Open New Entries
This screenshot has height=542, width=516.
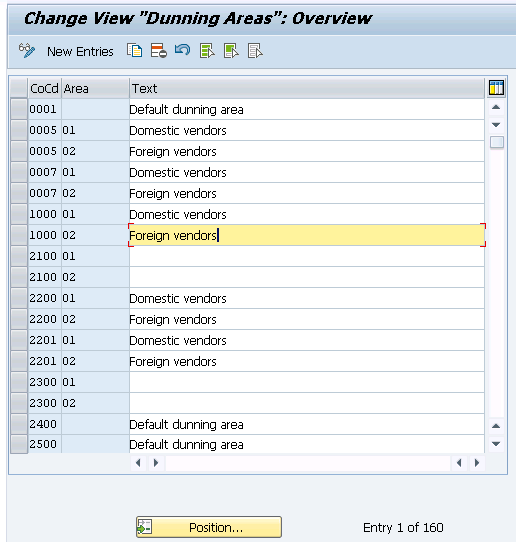(80, 52)
